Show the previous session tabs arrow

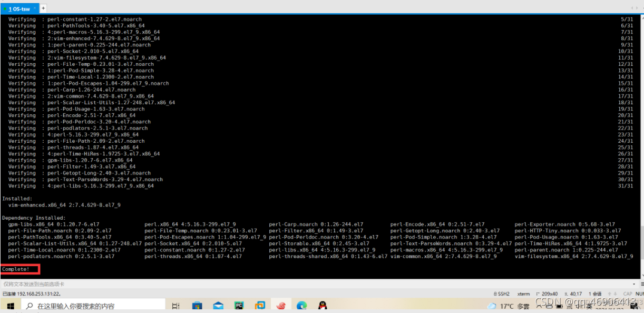[x=631, y=8]
